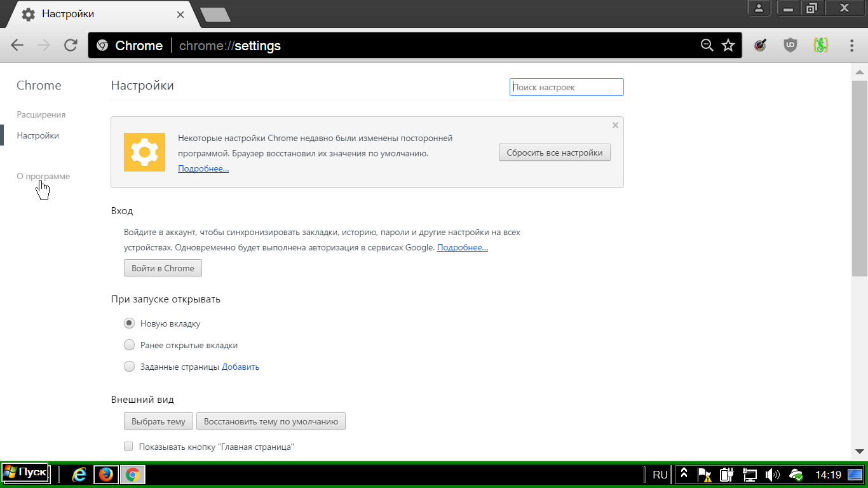Click the yellow gear icon in the banner

click(144, 152)
